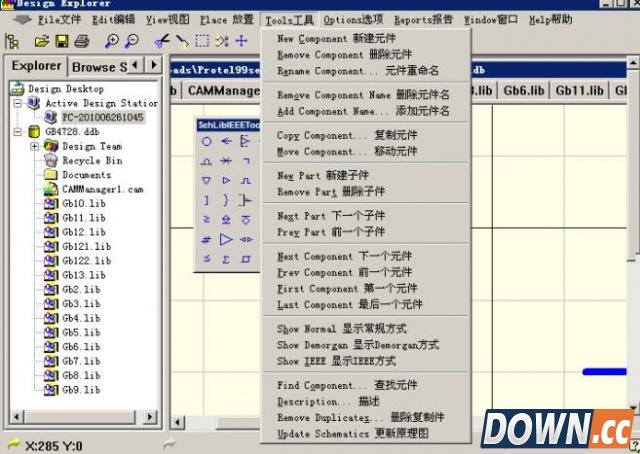The image size is (640, 454).
Task: Open the File menu
Action: (x=60, y=20)
